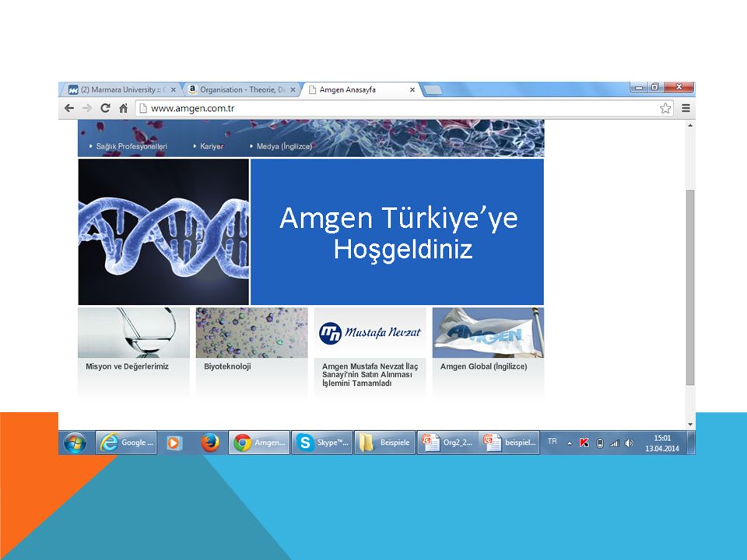Open the Windows Start menu
Image resolution: width=747 pixels, height=560 pixels.
75,443
